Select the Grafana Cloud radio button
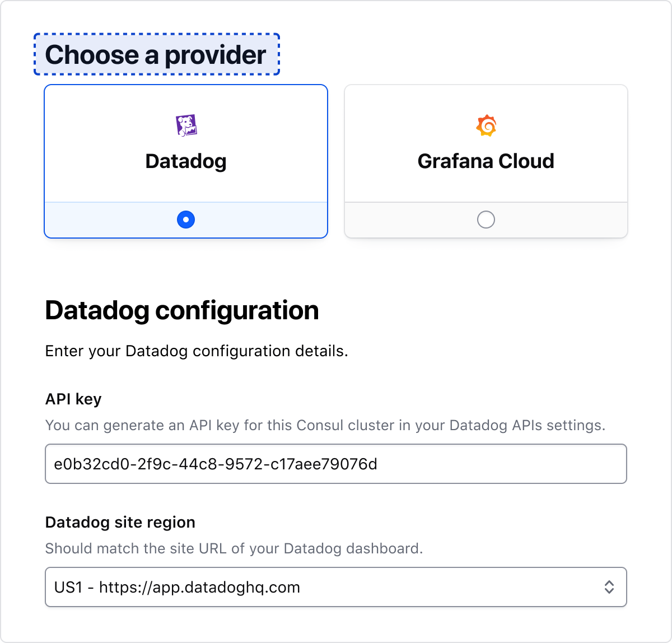 pyautogui.click(x=486, y=220)
